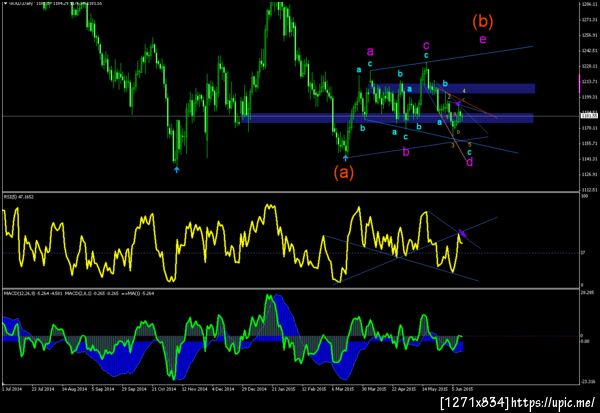The height and width of the screenshot is (413, 600).
Task: Click the 29 Sep 2014 date label
Action: pyautogui.click(x=134, y=389)
